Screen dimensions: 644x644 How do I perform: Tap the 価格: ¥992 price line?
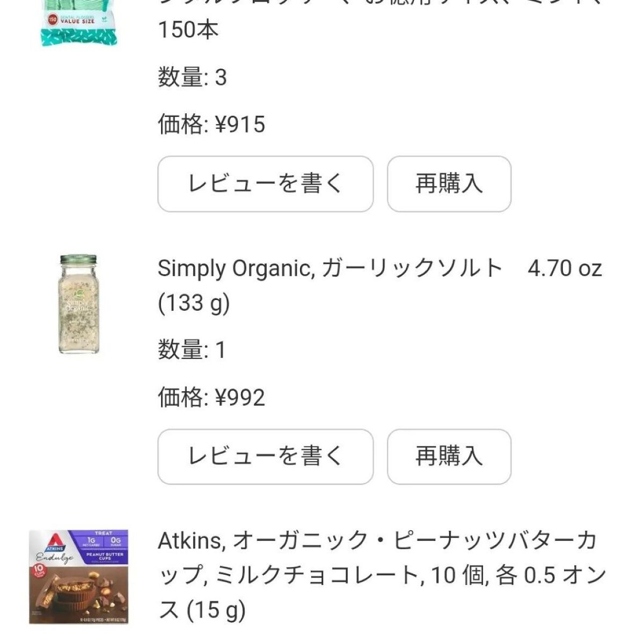coord(211,398)
